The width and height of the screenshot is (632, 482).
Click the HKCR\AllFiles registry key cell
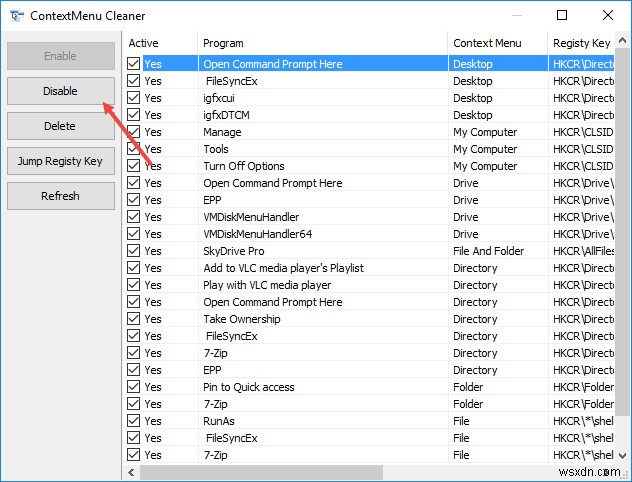[583, 251]
